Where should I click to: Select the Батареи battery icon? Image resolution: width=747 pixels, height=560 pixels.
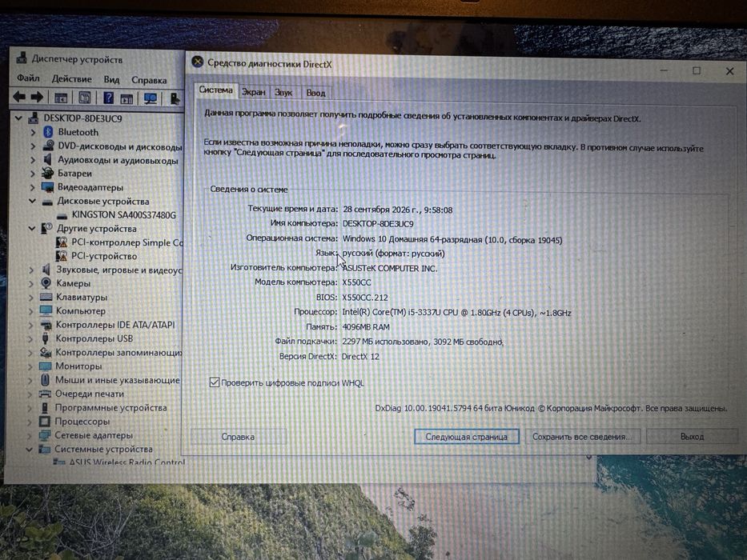pyautogui.click(x=48, y=173)
